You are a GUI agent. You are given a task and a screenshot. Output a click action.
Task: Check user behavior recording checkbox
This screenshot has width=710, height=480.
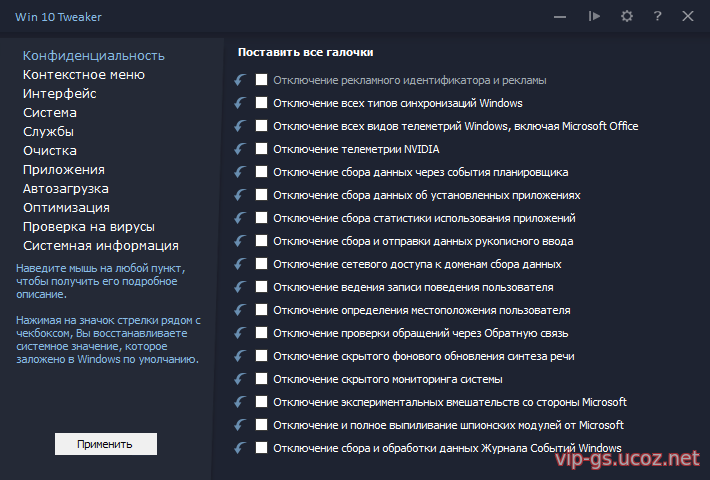click(x=261, y=287)
